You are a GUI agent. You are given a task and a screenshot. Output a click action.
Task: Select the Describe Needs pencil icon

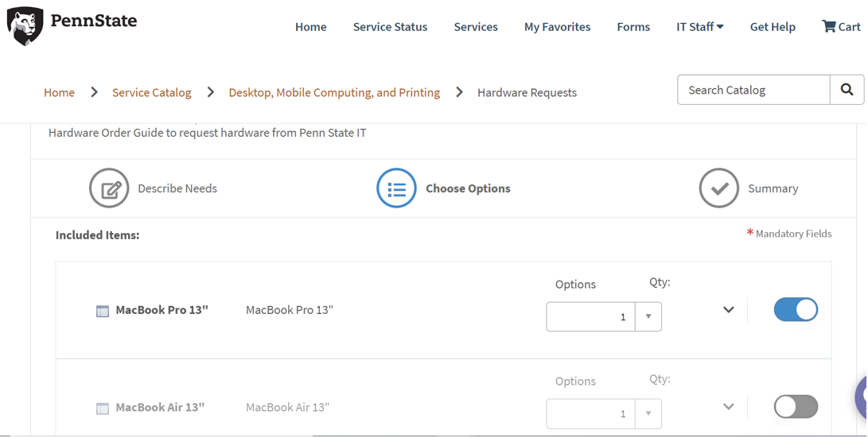(x=109, y=188)
